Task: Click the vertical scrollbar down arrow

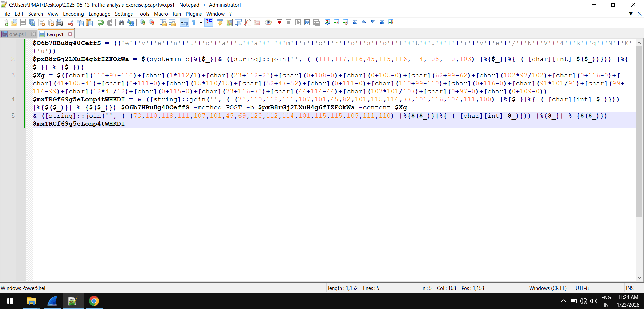Action: tap(639, 278)
